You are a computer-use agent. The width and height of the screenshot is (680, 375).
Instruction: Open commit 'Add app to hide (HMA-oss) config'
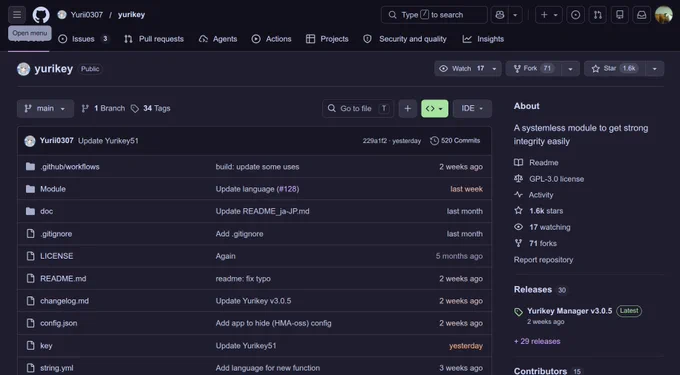[x=274, y=323]
